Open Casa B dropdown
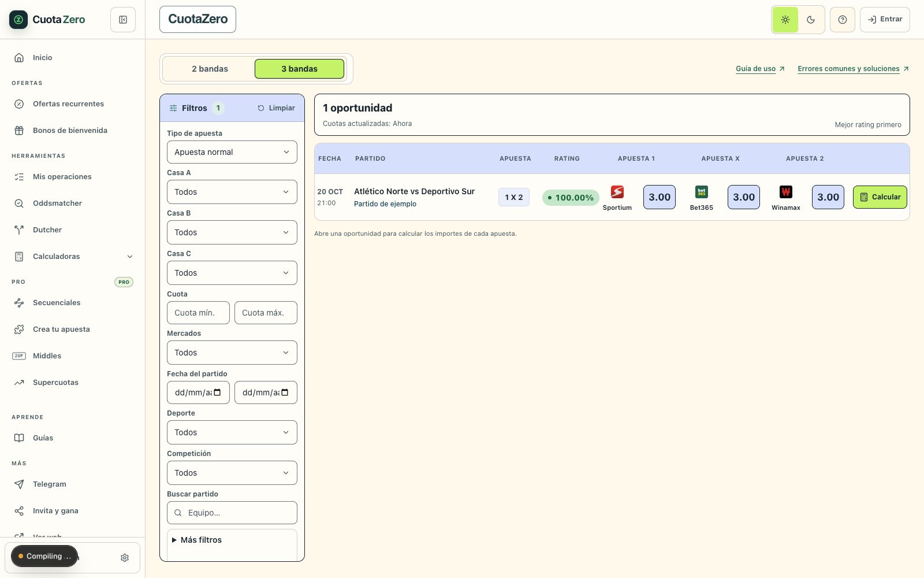Viewport: 924px width, 578px height. pyautogui.click(x=232, y=232)
